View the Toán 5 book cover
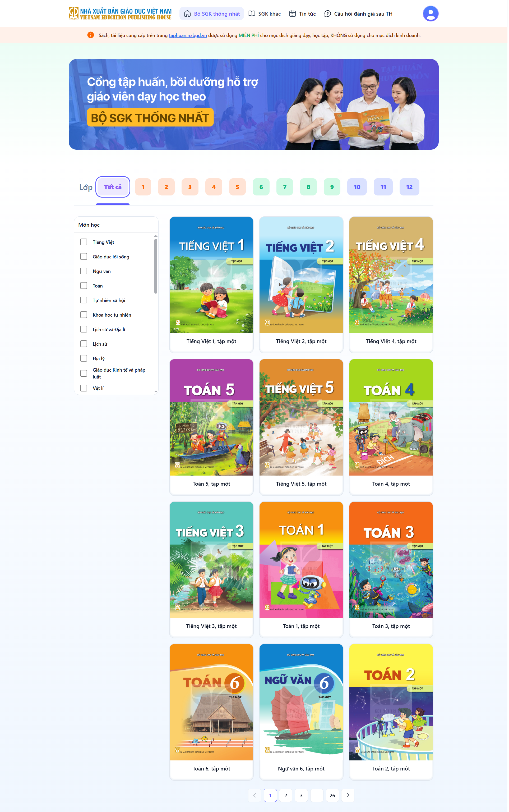The width and height of the screenshot is (509, 812). [211, 417]
